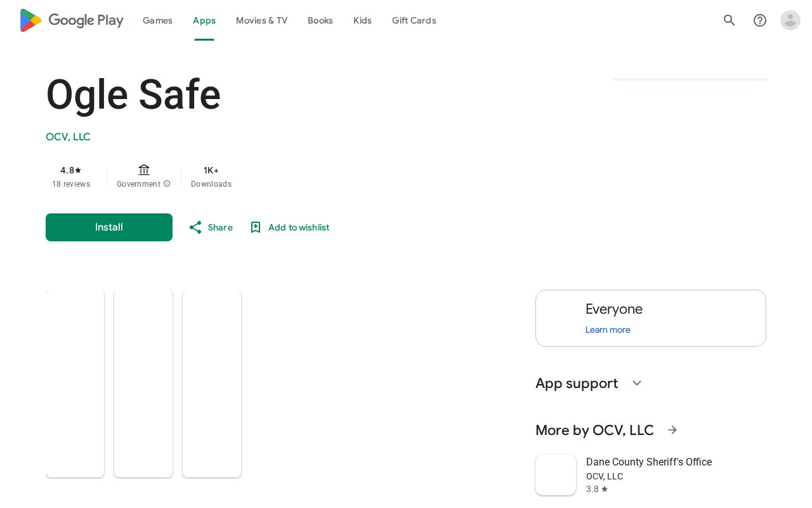Select the Apps tab
This screenshot has height=508, width=812.
click(204, 20)
